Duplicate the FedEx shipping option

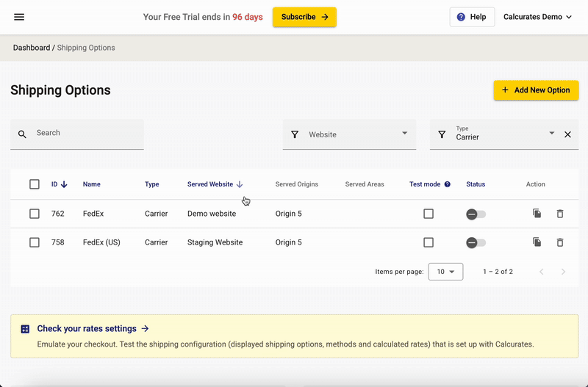click(x=537, y=214)
